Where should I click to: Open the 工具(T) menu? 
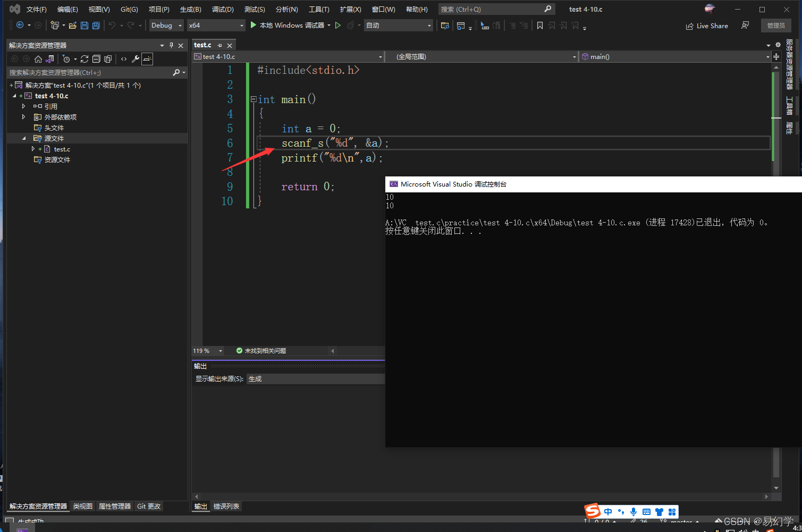319,10
